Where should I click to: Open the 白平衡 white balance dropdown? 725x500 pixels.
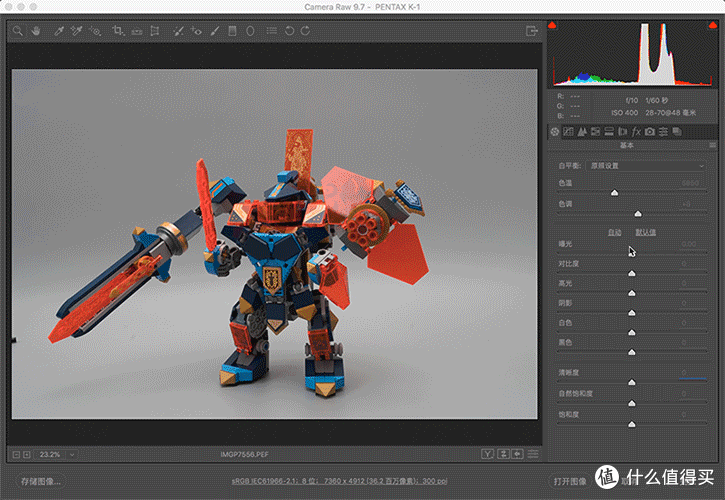pos(646,166)
